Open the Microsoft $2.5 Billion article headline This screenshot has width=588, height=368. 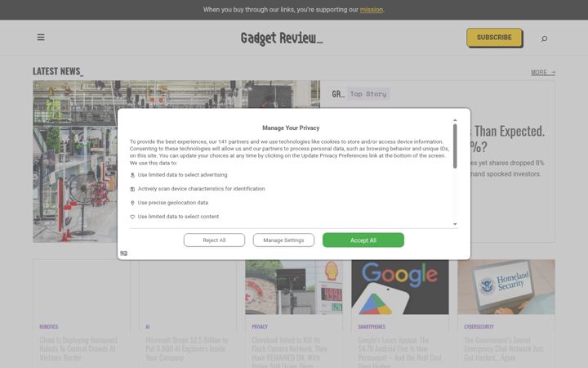point(186,349)
